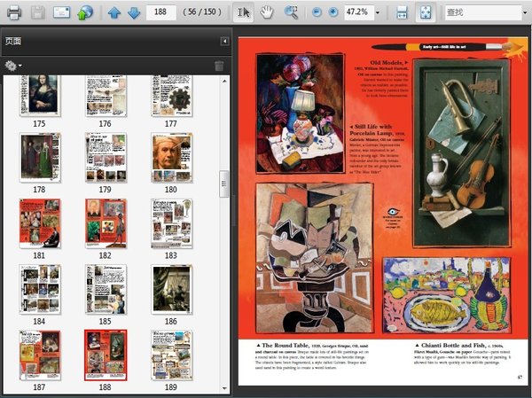Click the globe upload icon

pyautogui.click(x=85, y=12)
